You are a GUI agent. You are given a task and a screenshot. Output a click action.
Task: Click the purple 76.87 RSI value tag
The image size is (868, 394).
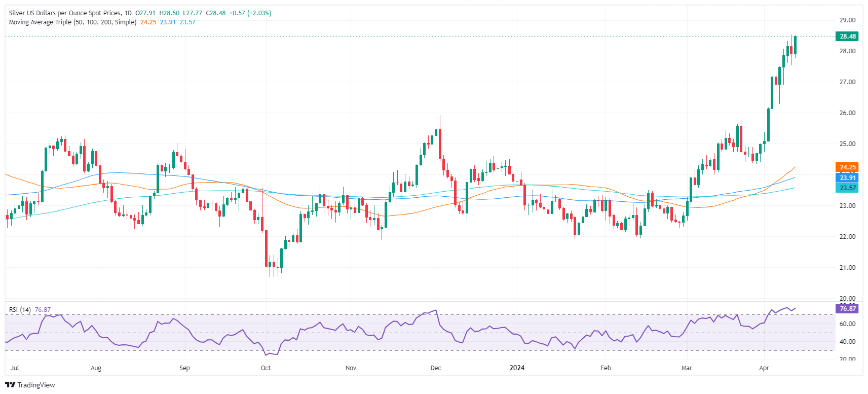point(847,309)
